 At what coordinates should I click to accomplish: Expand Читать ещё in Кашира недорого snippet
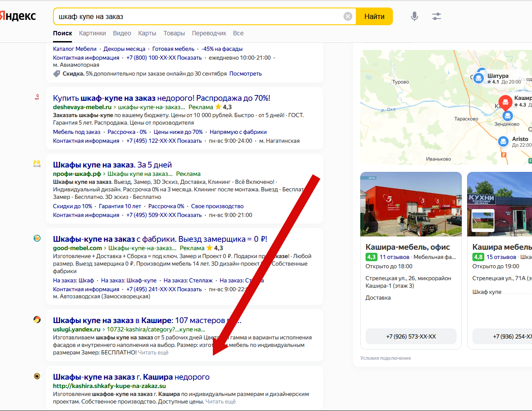pos(221,402)
